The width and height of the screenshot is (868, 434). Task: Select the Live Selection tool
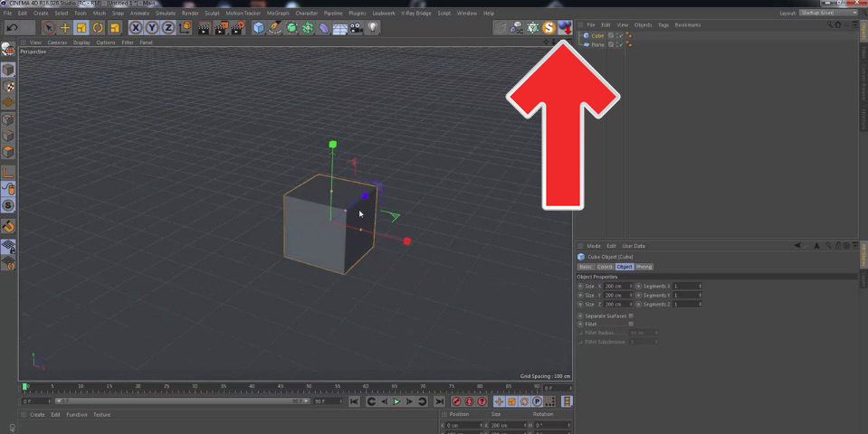coord(49,28)
